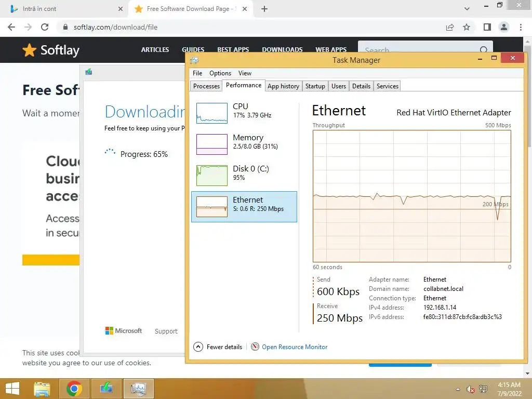Open the Windows Start button
This screenshot has width=532, height=399.
pyautogui.click(x=12, y=389)
